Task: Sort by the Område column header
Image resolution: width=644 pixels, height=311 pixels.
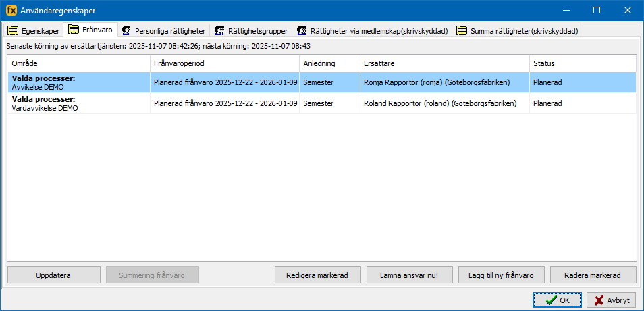Action: (79, 63)
